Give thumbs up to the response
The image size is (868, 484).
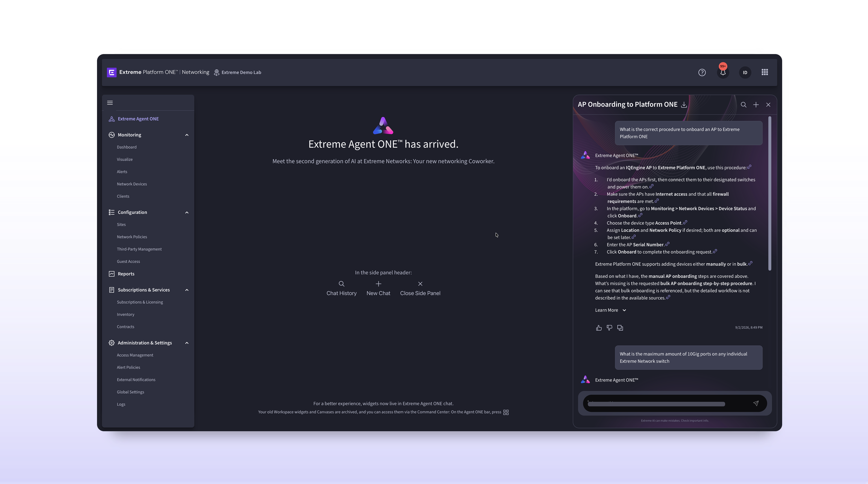click(x=599, y=328)
